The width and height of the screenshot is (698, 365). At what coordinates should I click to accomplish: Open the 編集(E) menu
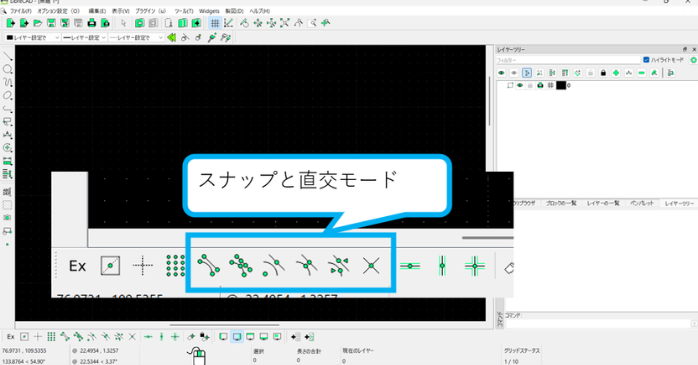[97, 11]
